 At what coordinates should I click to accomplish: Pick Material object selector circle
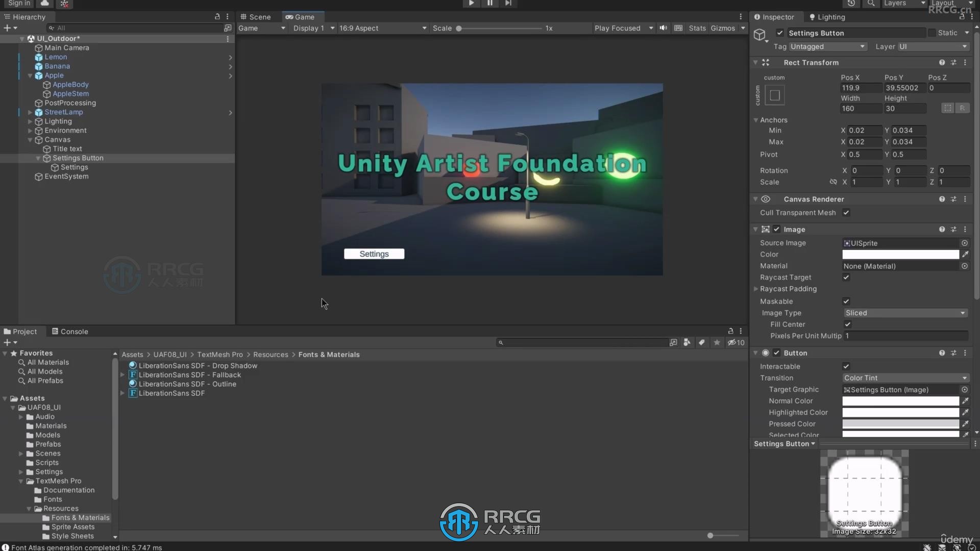pos(965,266)
